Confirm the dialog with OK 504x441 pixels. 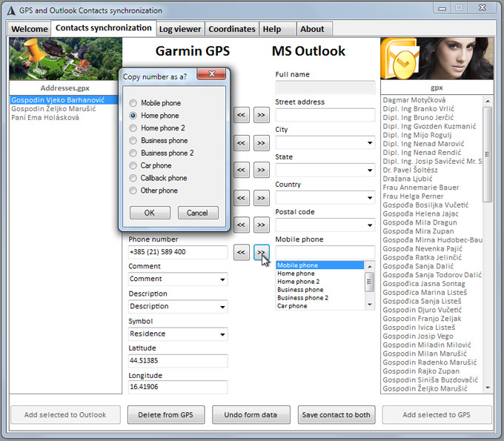[150, 213]
